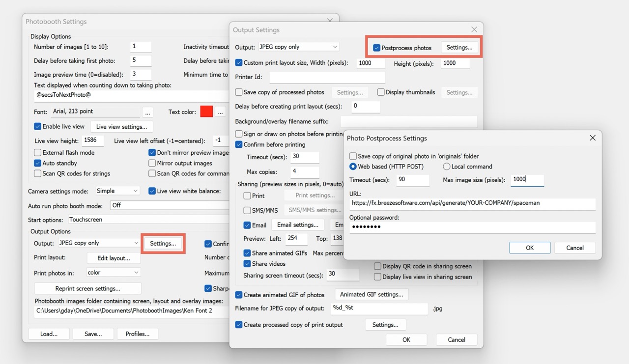The image size is (629, 364).
Task: Open the Print photos in color dropdown
Action: point(113,272)
